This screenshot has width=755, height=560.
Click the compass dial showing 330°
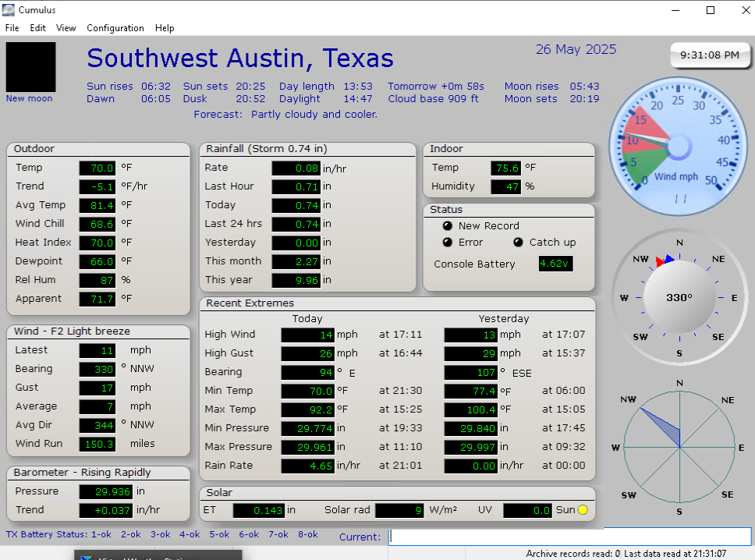click(x=679, y=297)
